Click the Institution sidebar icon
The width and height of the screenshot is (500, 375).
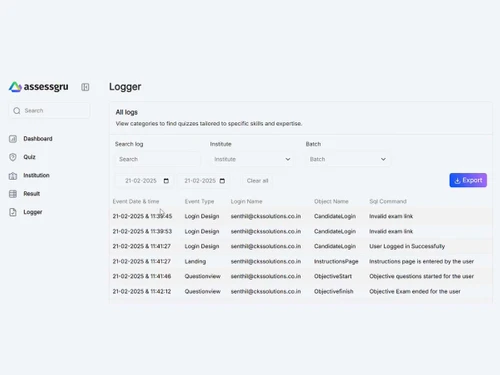(x=13, y=176)
